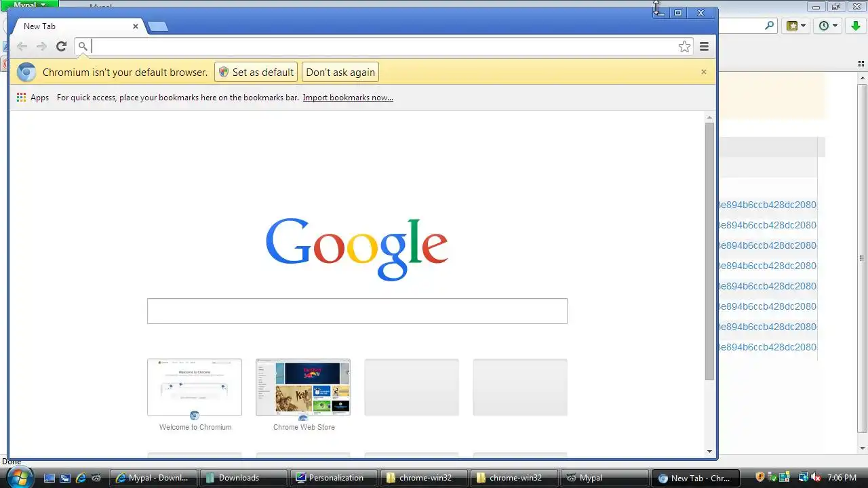Expand Mypal bookmarks dropdown arrow

(x=804, y=26)
